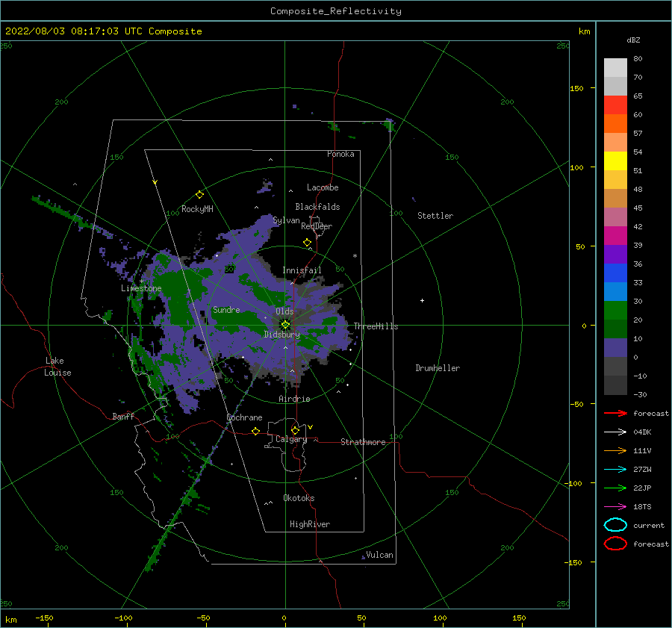
Task: Click the Calgary city label
Action: tap(291, 439)
